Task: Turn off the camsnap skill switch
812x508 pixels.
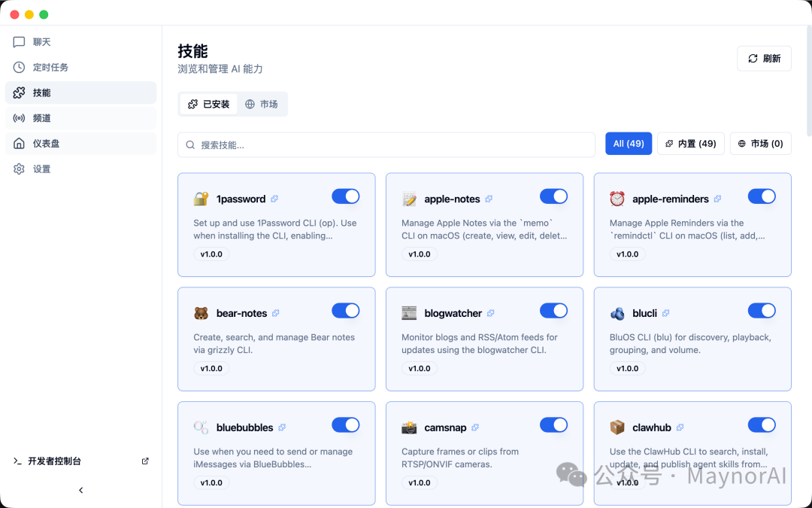Action: tap(553, 424)
